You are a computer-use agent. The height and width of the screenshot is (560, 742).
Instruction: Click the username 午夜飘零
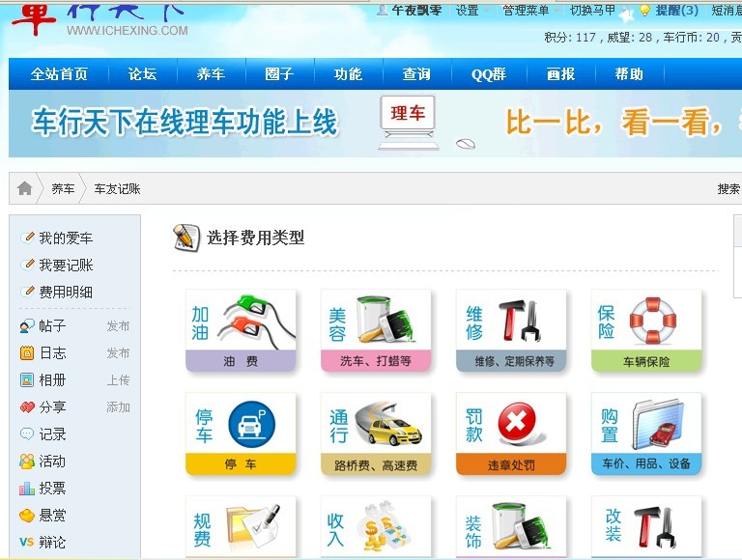(x=416, y=10)
